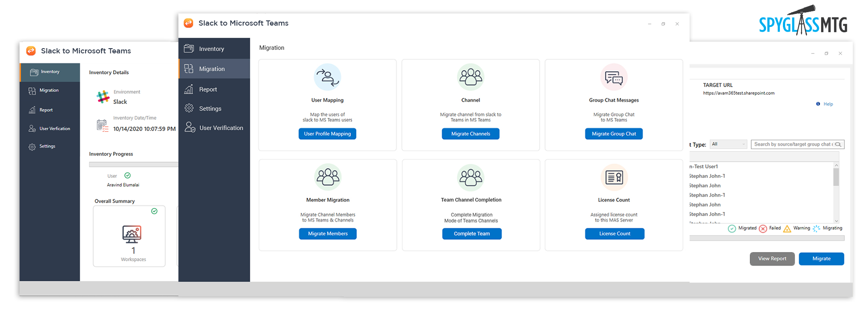
Task: Select Settings in the left back window sidebar
Action: [50, 146]
